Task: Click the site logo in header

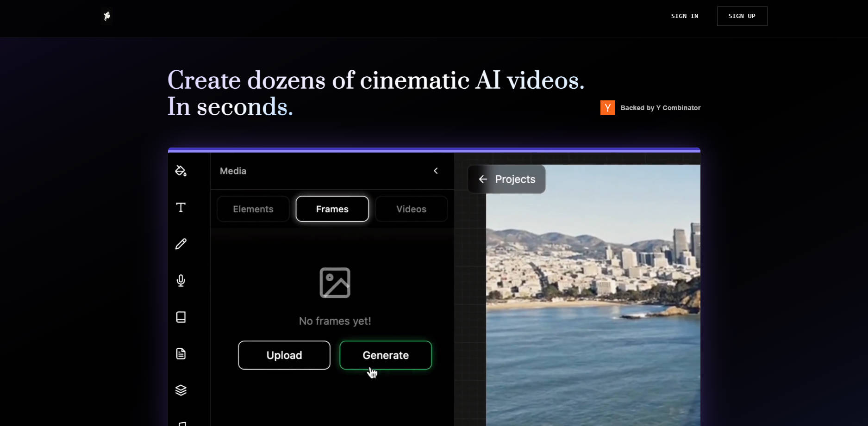Action: [x=107, y=16]
